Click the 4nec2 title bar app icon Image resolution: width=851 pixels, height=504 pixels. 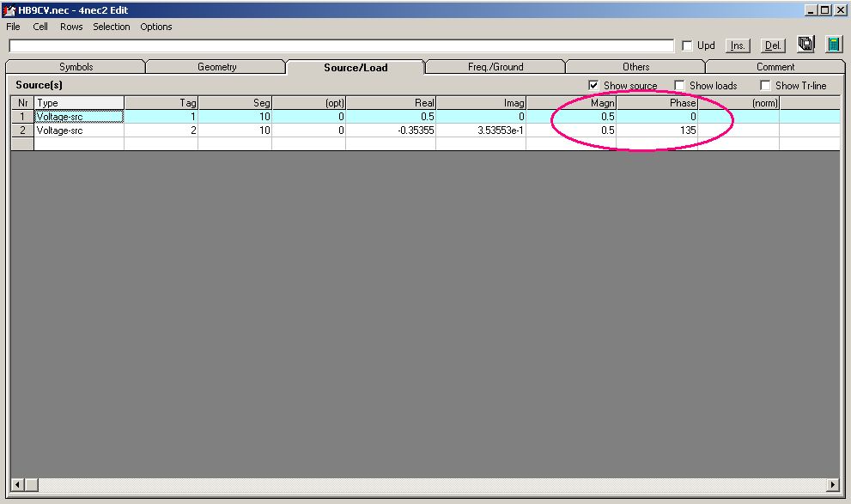[9, 9]
